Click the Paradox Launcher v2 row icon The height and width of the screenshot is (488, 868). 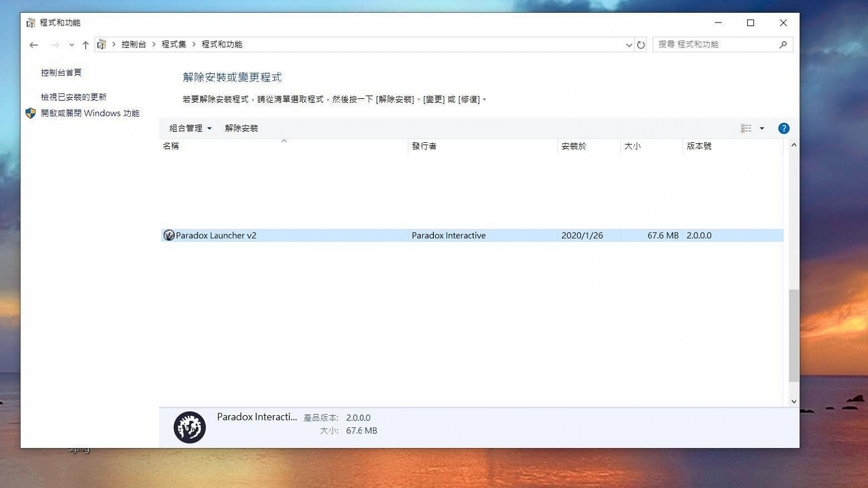[x=169, y=235]
